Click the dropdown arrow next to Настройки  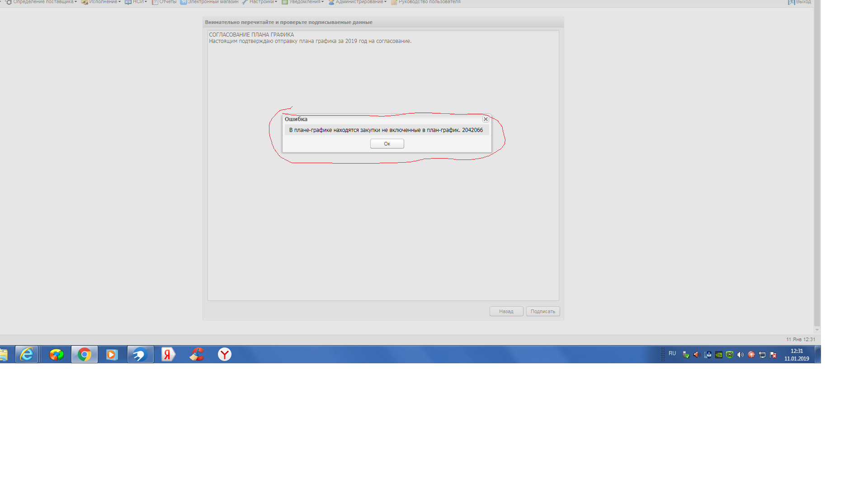[276, 2]
